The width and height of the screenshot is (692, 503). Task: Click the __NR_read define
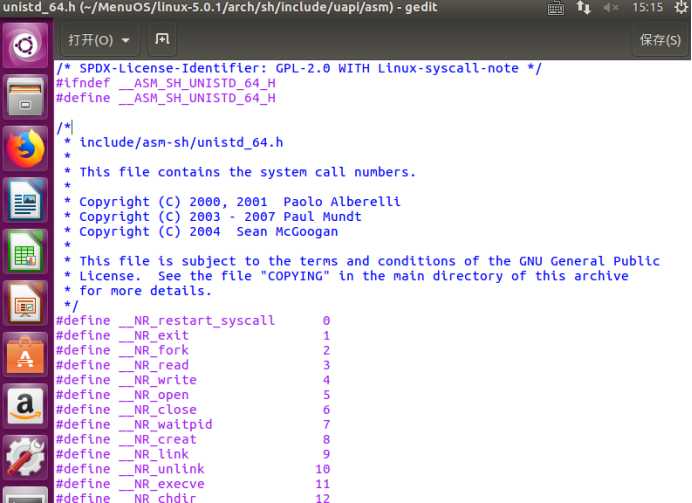(x=193, y=365)
